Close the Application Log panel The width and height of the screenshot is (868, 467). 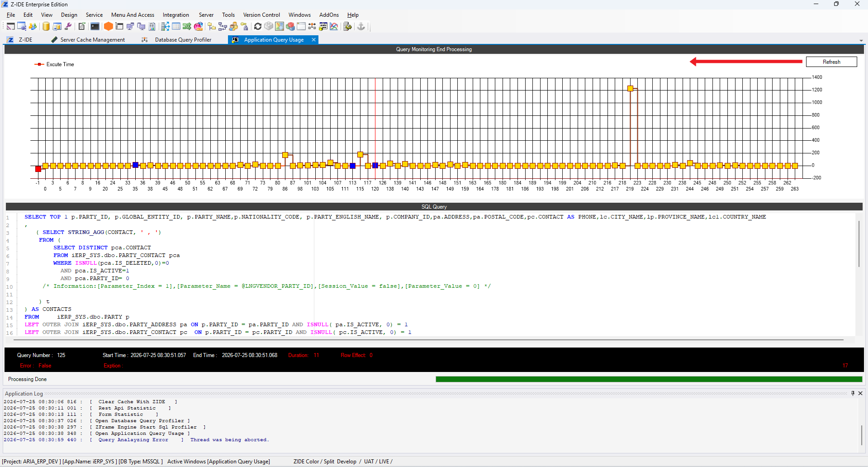coord(860,393)
